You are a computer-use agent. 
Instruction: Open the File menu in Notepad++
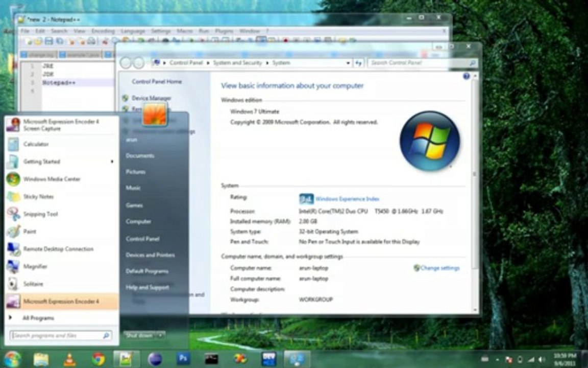pyautogui.click(x=24, y=31)
